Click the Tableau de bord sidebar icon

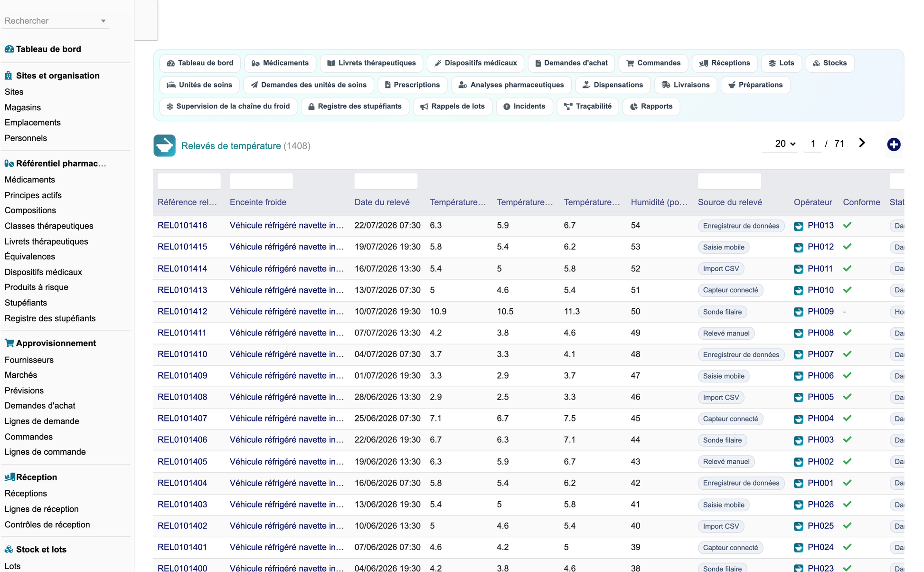pos(9,49)
